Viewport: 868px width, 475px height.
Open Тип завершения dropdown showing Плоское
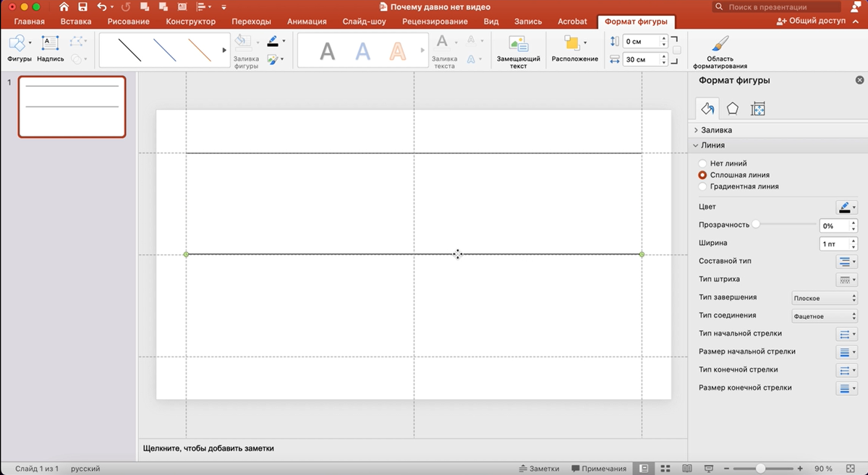(825, 298)
